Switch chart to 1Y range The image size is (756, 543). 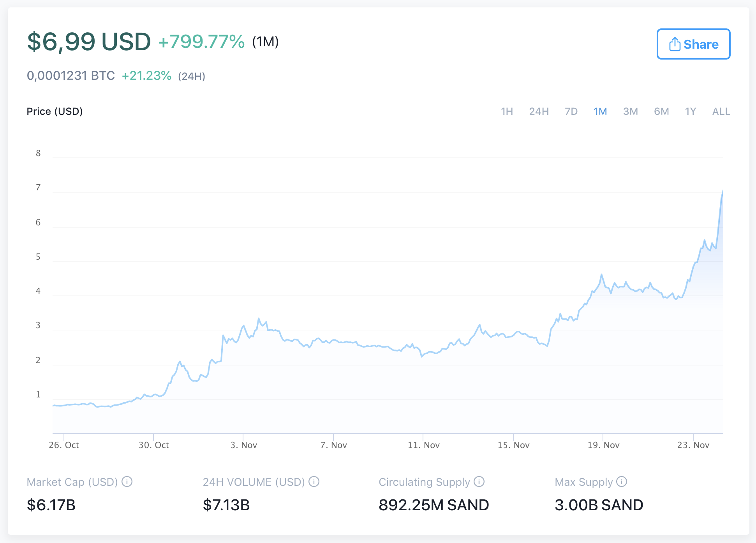[690, 111]
